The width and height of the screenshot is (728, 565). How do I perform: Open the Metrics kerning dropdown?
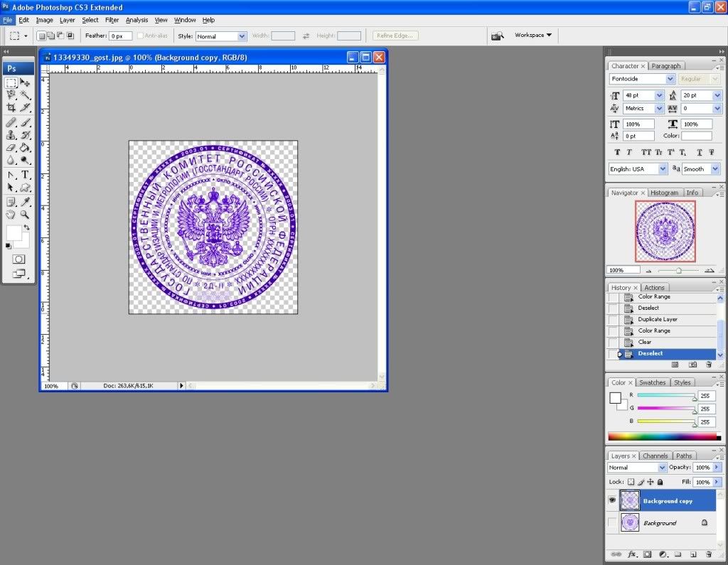pyautogui.click(x=659, y=108)
